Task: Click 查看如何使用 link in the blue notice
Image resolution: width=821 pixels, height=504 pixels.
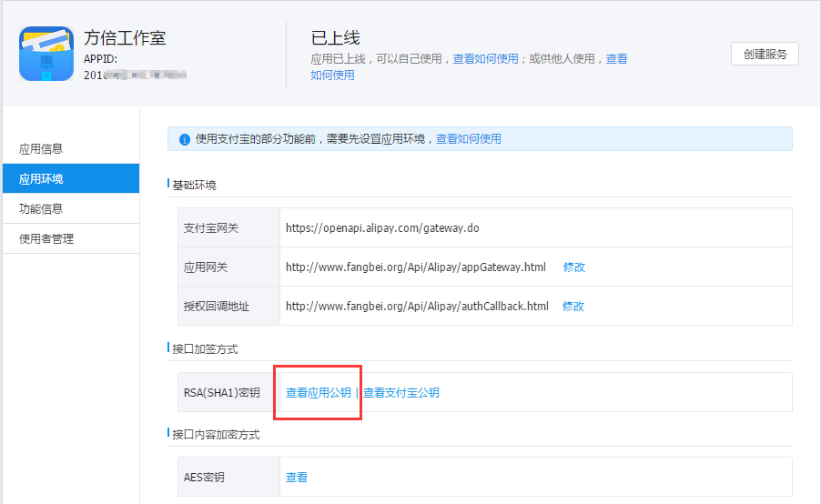Action: tap(469, 138)
